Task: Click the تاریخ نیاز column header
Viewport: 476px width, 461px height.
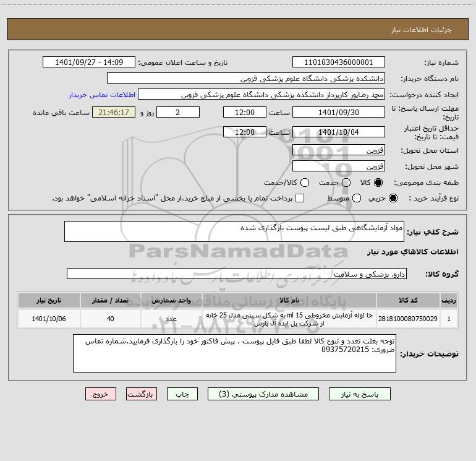Action: point(49,300)
